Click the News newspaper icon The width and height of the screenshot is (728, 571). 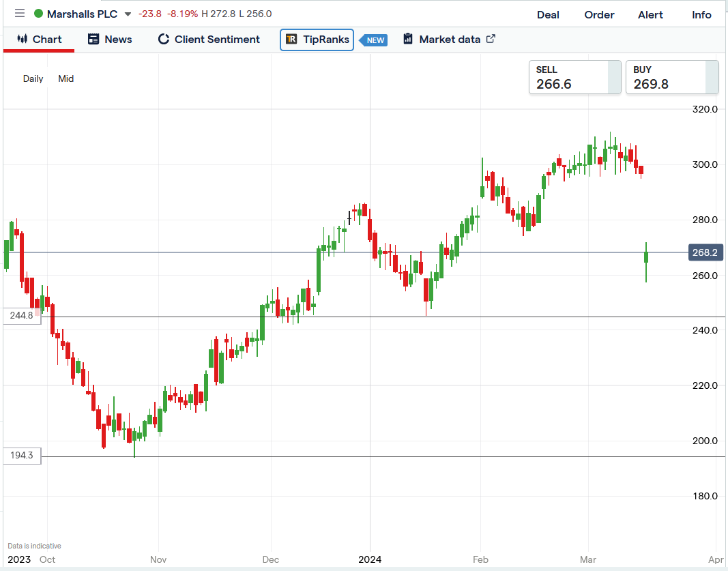pos(93,39)
